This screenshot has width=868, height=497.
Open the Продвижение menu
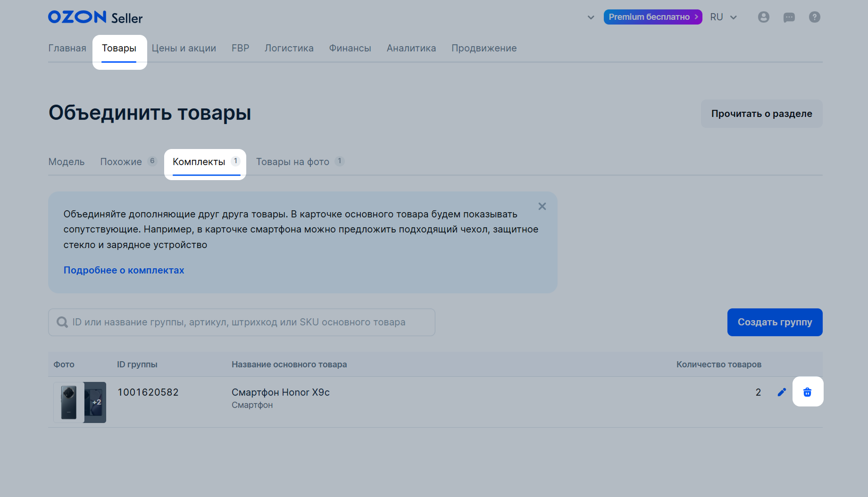(x=484, y=48)
